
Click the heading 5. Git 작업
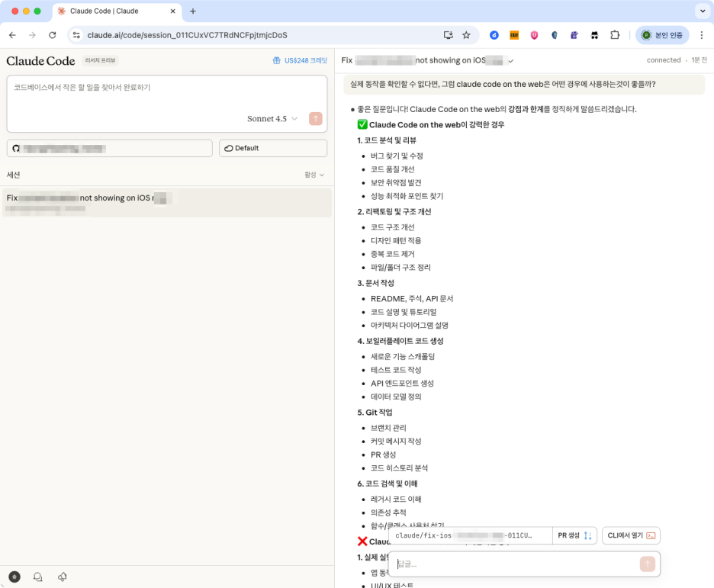[375, 413]
